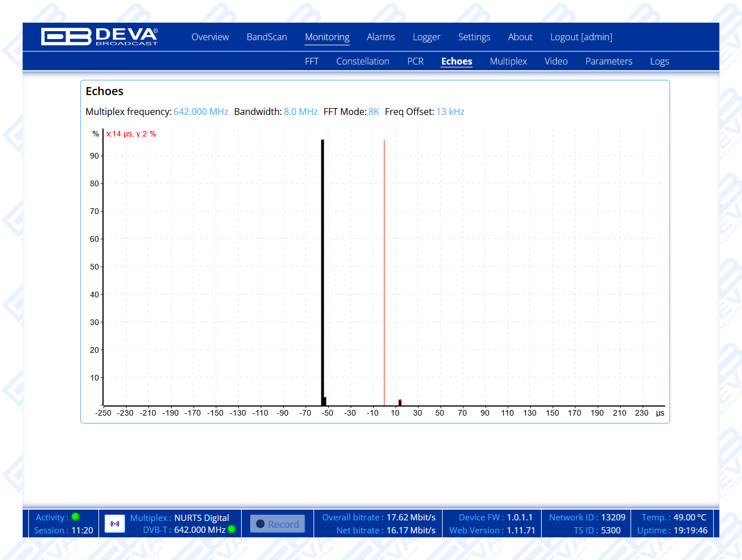The width and height of the screenshot is (742, 560).
Task: Open the BandScan page
Action: coord(267,37)
